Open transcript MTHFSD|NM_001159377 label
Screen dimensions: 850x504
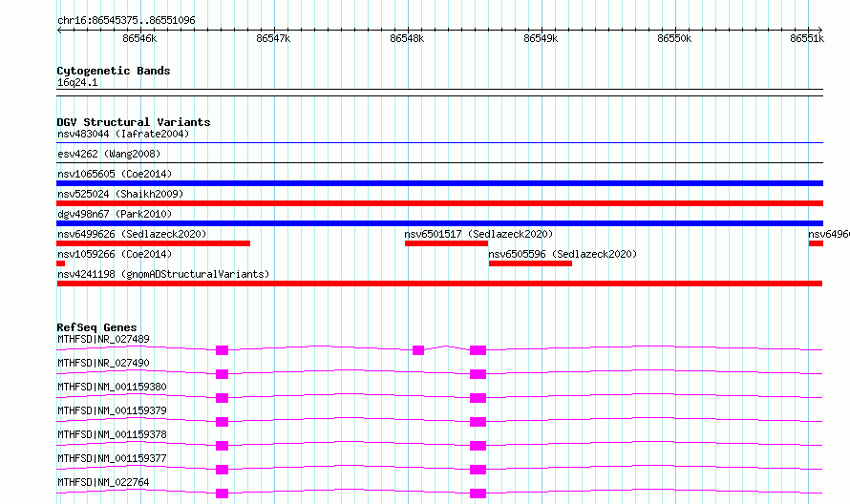coord(112,458)
